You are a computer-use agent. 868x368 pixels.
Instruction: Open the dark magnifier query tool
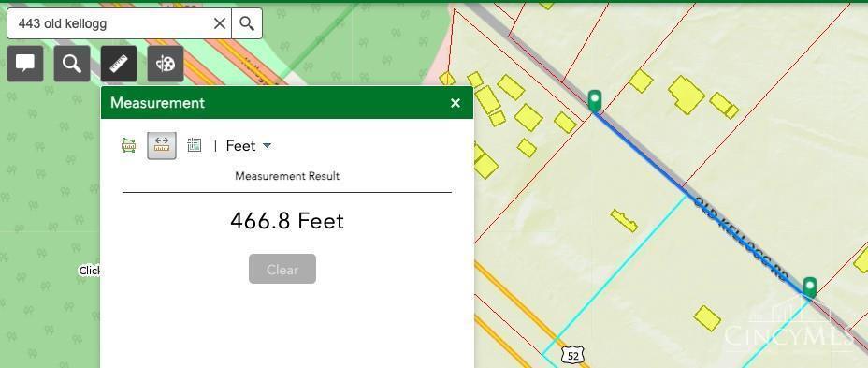(72, 64)
